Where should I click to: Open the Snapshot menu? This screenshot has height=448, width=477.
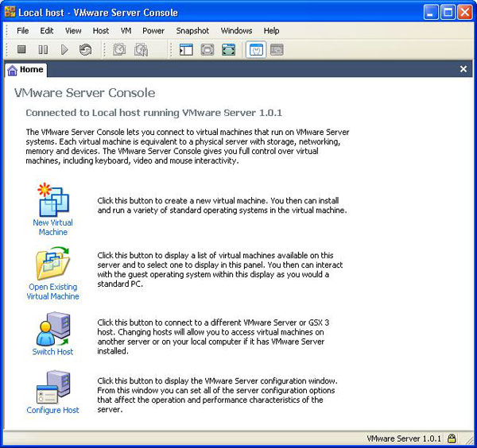192,31
